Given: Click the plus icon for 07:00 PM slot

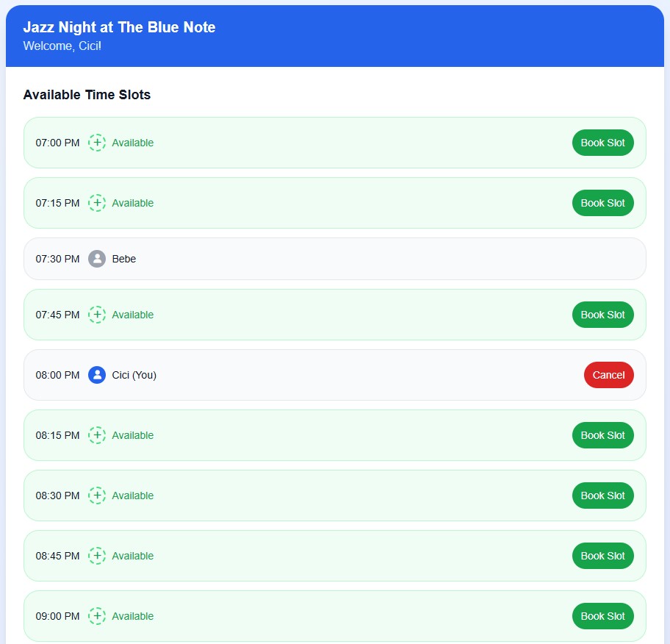Looking at the screenshot, I should click(97, 143).
